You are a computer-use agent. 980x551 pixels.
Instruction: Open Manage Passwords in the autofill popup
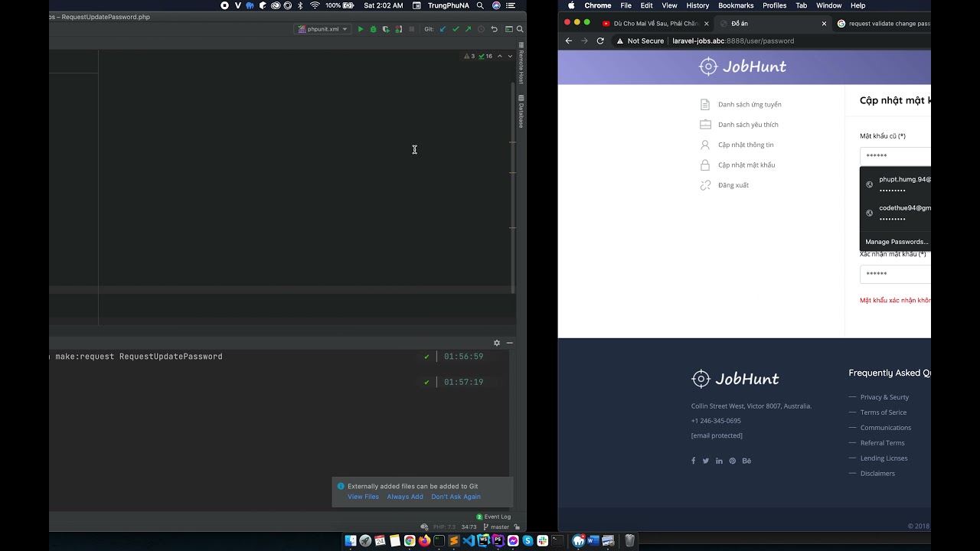897,242
